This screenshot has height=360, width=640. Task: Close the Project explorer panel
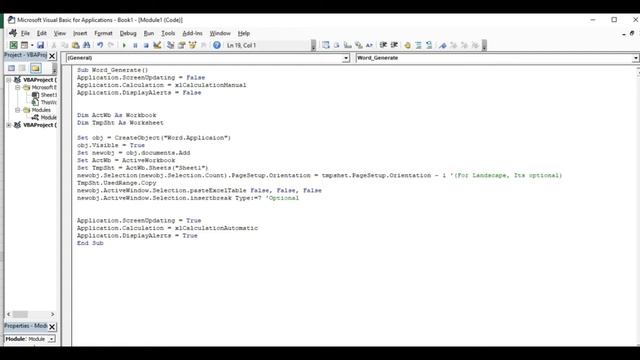52,56
